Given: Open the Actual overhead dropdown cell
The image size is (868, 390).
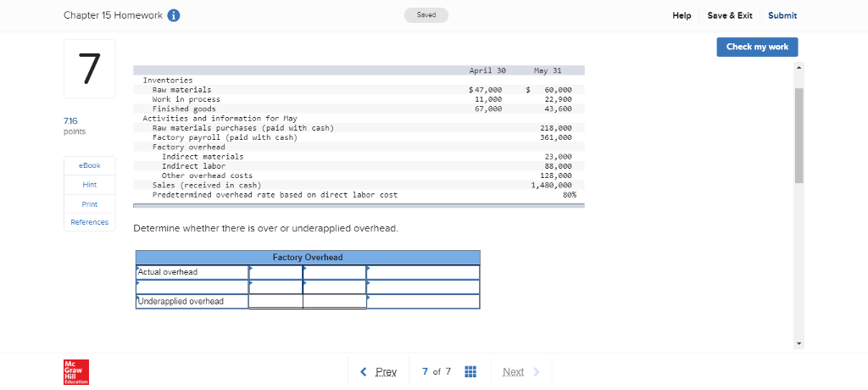Looking at the screenshot, I should point(192,272).
